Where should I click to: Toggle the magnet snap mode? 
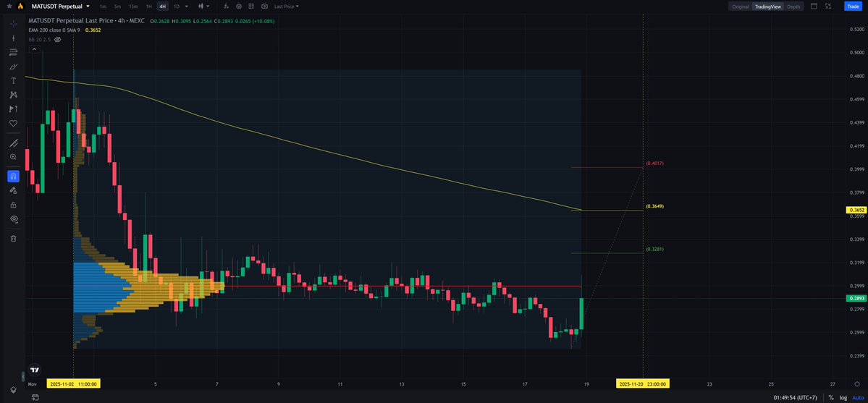coord(14,177)
